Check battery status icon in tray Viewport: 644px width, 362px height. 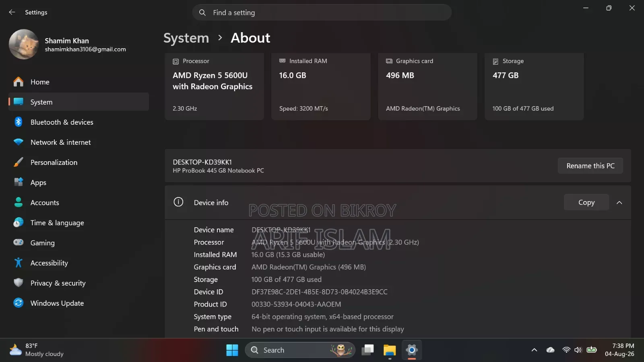592,350
